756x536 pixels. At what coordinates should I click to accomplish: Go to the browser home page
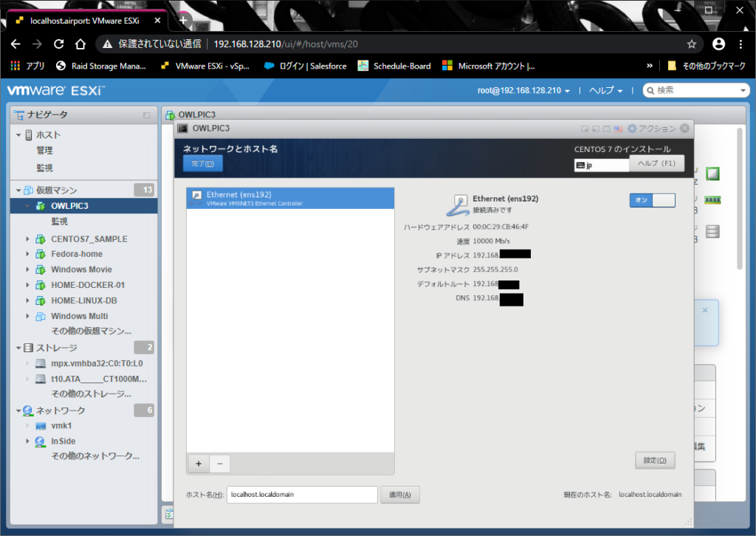coord(80,44)
